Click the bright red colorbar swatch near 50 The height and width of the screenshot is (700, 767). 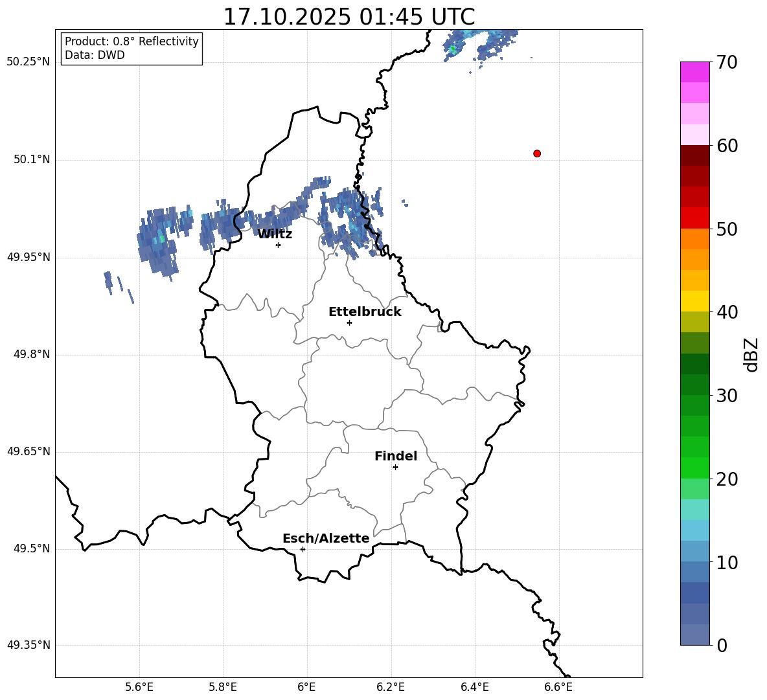pyautogui.click(x=694, y=218)
